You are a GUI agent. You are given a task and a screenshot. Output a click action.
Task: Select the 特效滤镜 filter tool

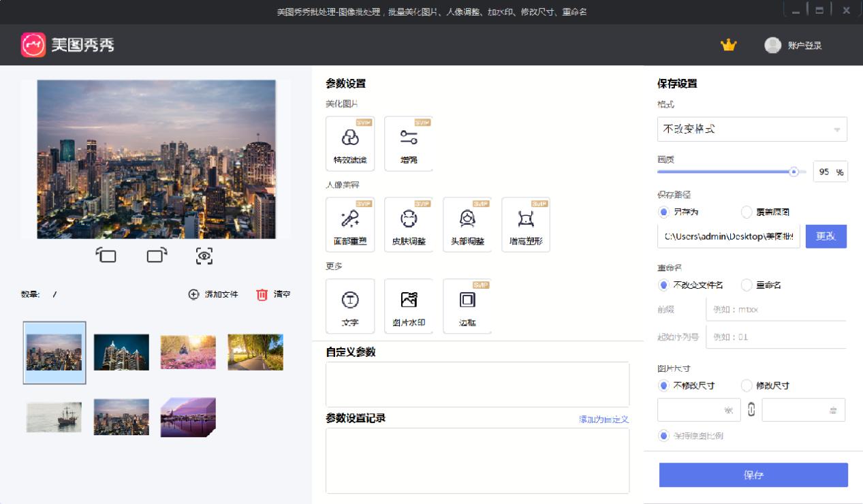[x=351, y=143]
